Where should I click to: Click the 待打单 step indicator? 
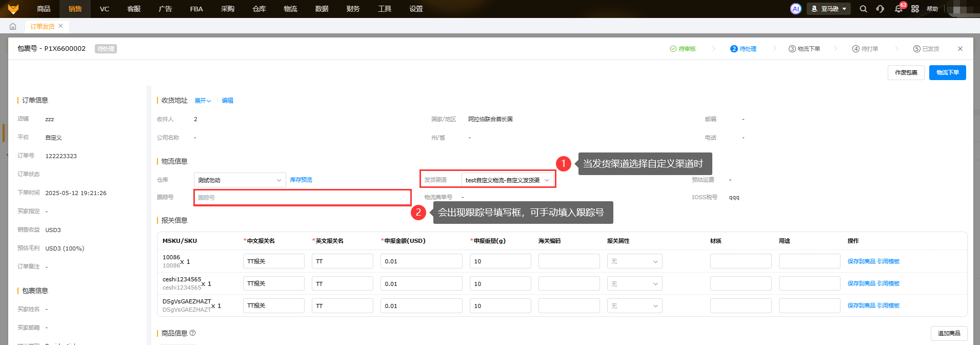coord(865,49)
